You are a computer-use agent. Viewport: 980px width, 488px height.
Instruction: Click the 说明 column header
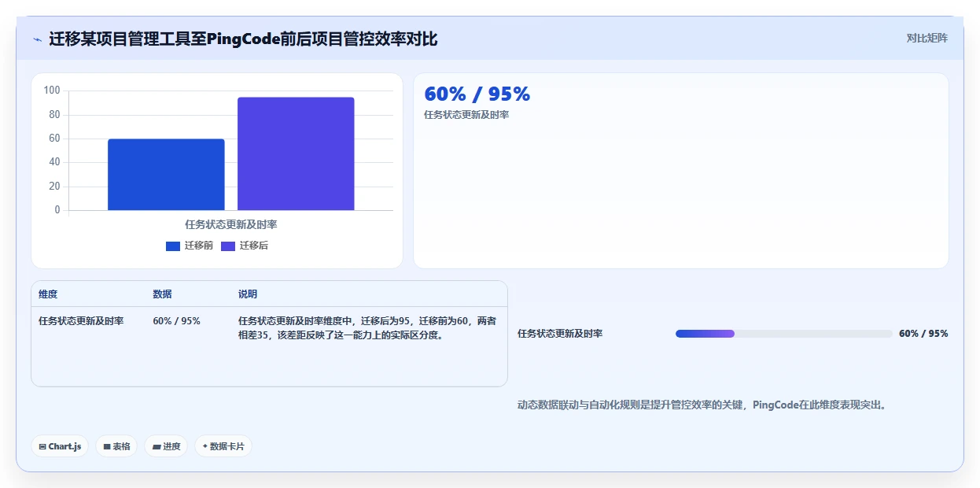(x=248, y=294)
